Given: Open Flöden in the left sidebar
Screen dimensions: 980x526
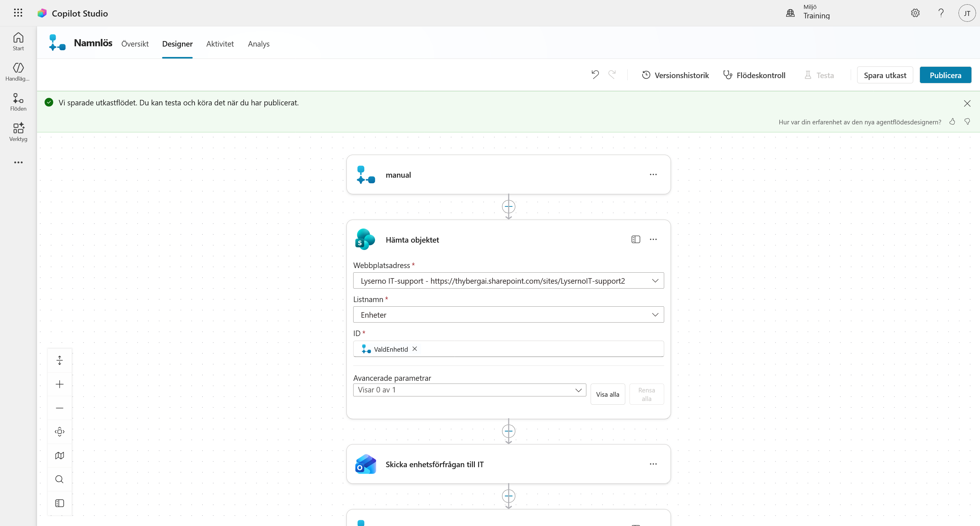Looking at the screenshot, I should pos(18,102).
